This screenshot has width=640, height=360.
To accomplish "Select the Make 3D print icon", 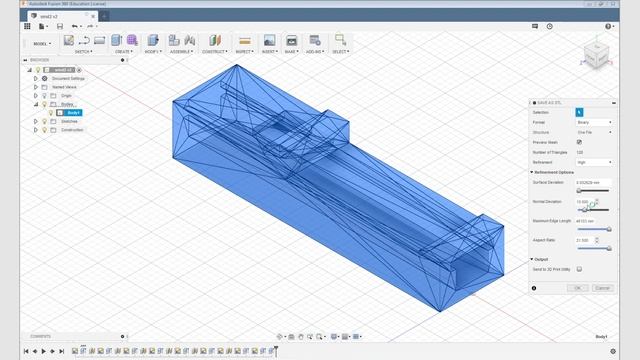I will [291, 40].
